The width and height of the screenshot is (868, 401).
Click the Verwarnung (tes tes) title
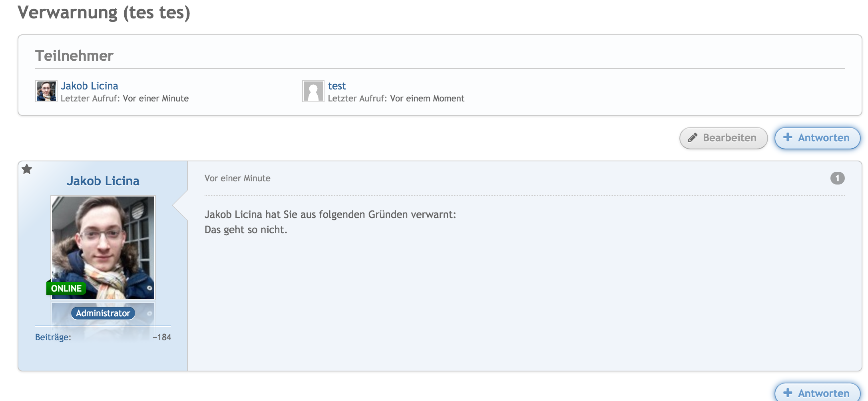104,13
